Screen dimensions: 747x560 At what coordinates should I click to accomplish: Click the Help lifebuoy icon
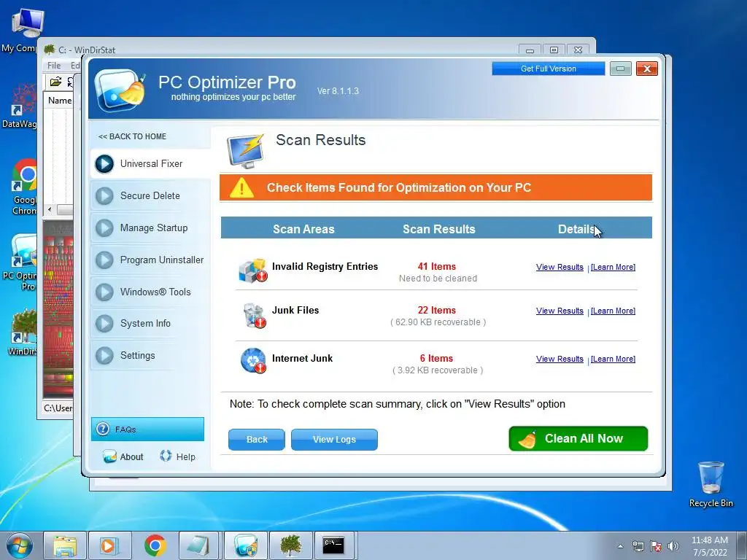coord(166,456)
